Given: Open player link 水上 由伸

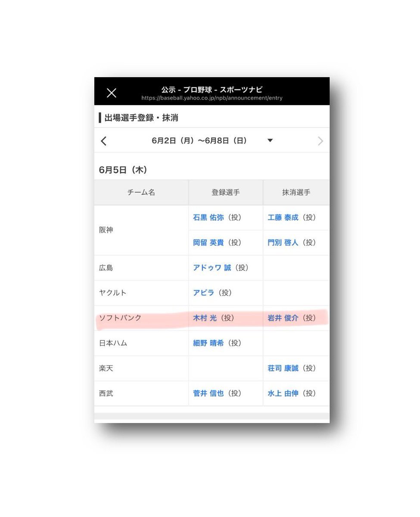Looking at the screenshot, I should pyautogui.click(x=283, y=393).
